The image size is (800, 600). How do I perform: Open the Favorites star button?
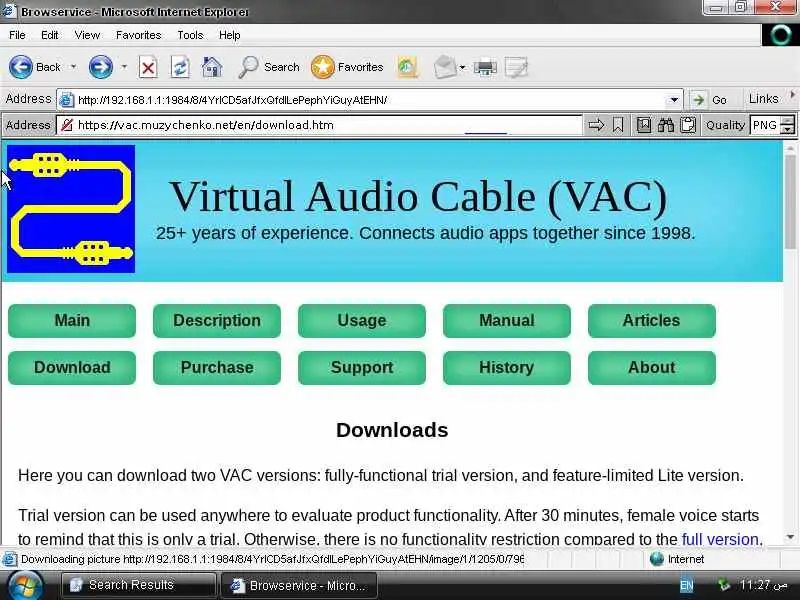pos(347,67)
